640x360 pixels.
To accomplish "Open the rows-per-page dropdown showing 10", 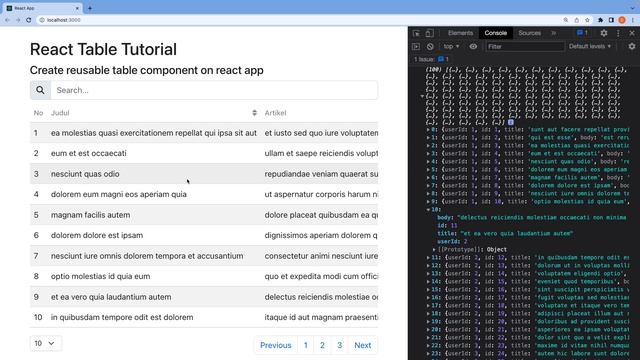I will tap(46, 343).
